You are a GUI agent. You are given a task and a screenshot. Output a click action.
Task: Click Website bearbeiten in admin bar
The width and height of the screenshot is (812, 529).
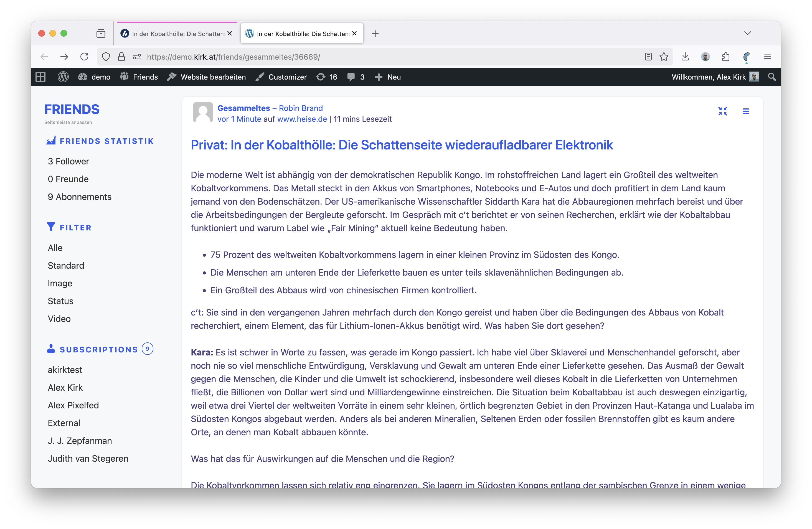pos(206,77)
